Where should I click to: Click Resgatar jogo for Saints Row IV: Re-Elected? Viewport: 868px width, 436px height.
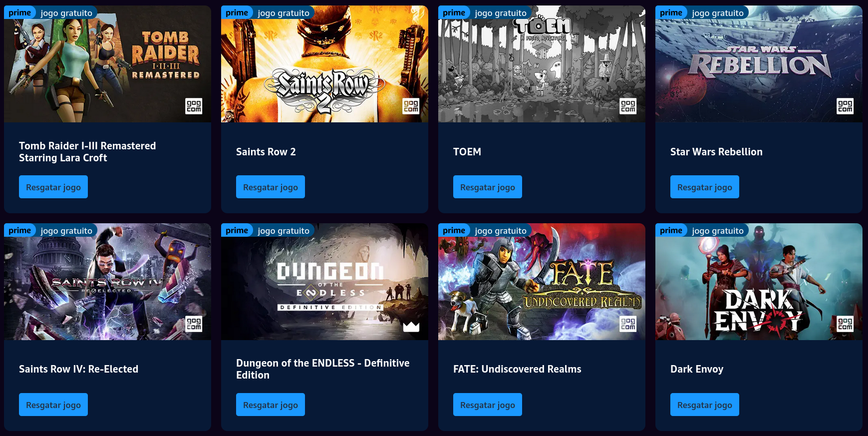point(53,405)
